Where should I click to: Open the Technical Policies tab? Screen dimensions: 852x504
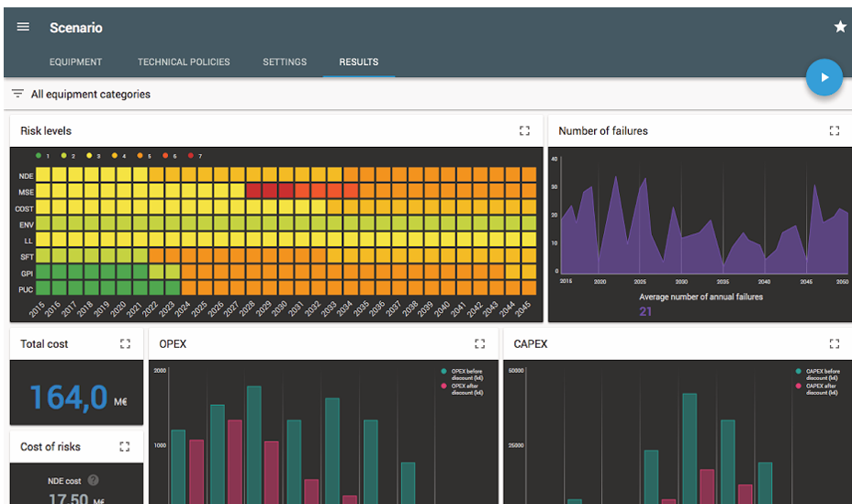point(184,62)
